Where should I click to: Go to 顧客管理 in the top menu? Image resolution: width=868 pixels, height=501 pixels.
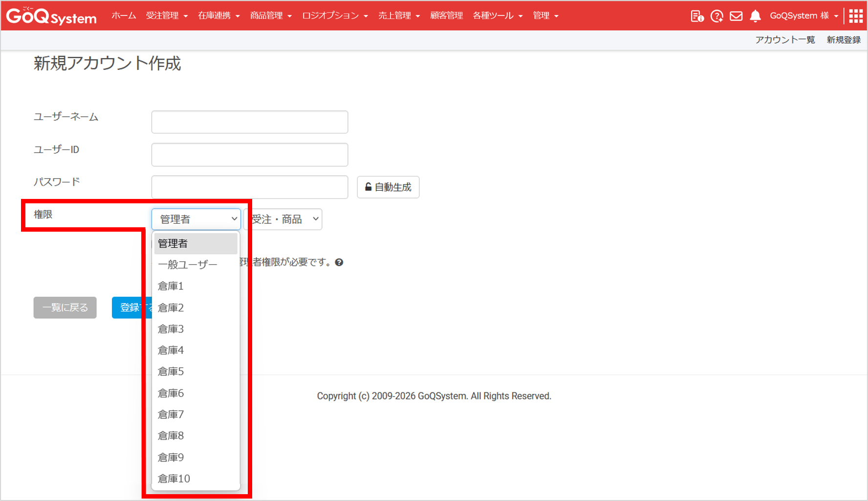446,16
